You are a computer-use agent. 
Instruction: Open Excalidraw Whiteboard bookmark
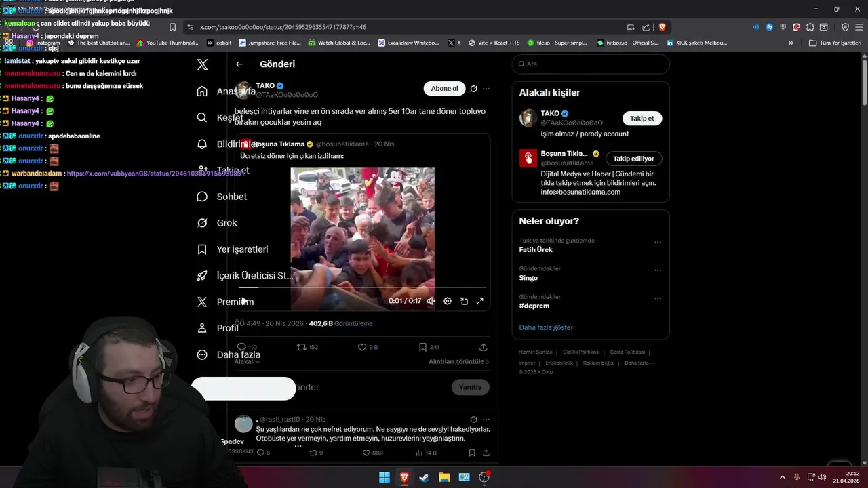click(x=408, y=43)
